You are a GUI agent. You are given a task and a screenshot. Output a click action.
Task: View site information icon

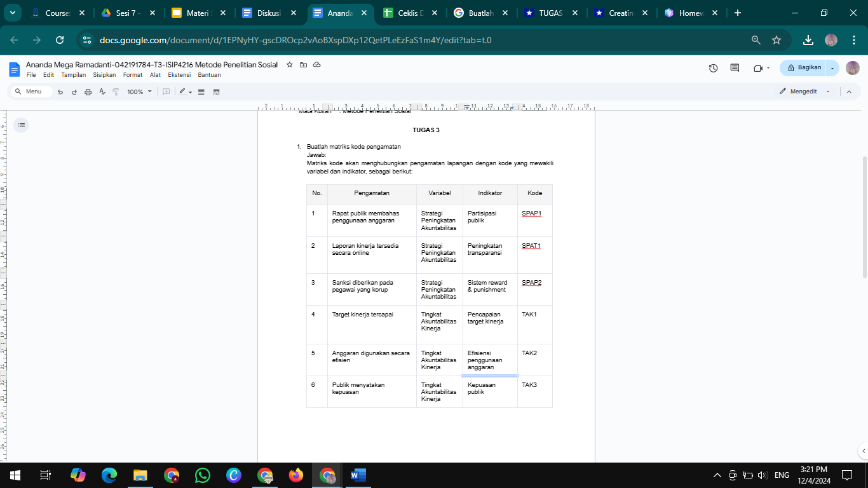point(87,40)
